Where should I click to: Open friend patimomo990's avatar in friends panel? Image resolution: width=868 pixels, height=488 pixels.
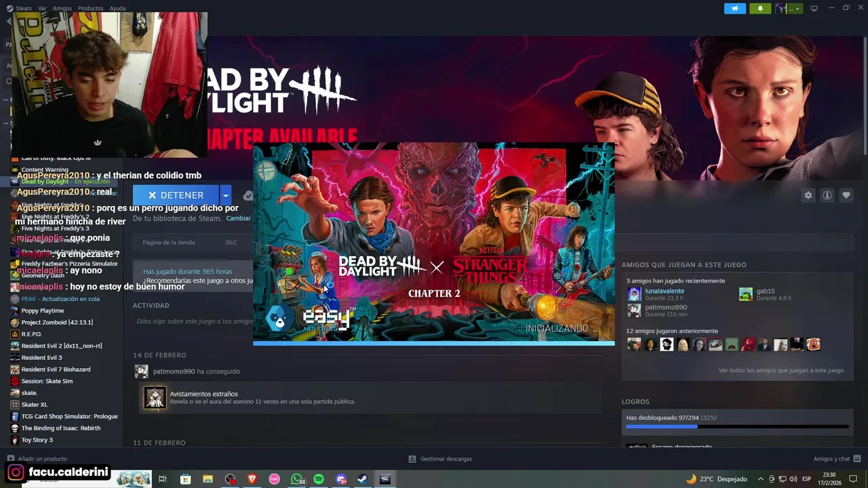(x=634, y=310)
